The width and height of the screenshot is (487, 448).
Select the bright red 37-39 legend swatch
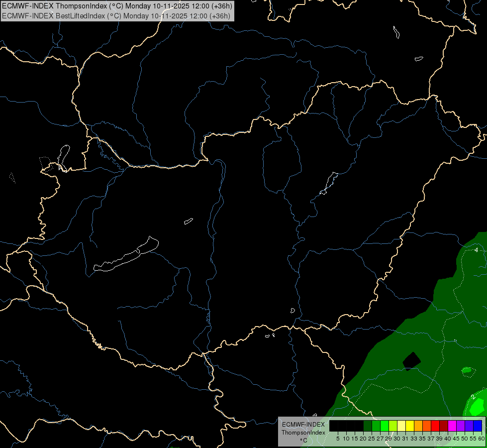pyautogui.click(x=435, y=426)
